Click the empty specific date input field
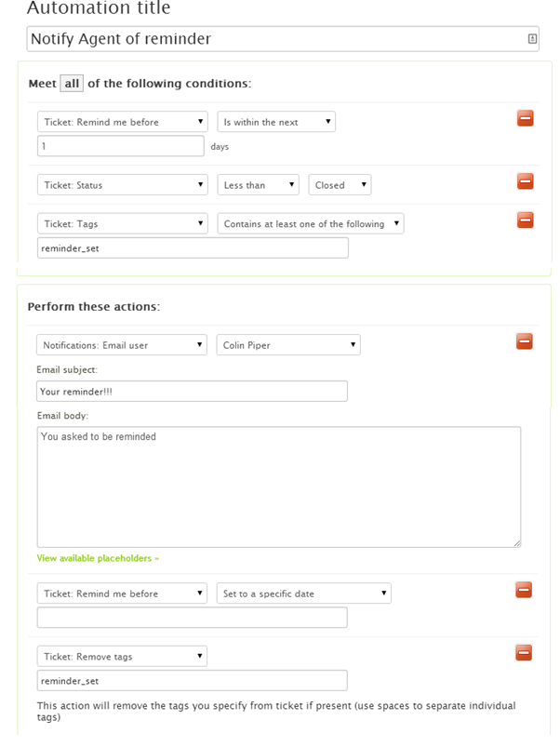 tap(192, 618)
